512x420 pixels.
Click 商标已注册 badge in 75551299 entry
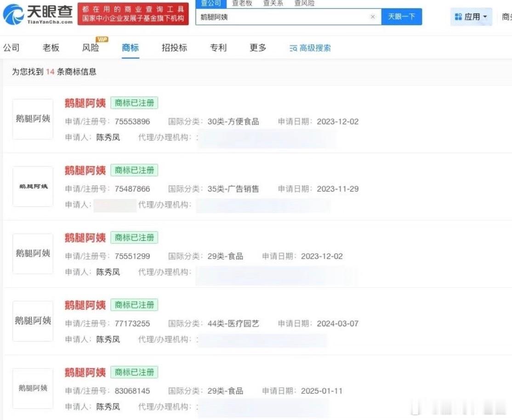pos(134,238)
